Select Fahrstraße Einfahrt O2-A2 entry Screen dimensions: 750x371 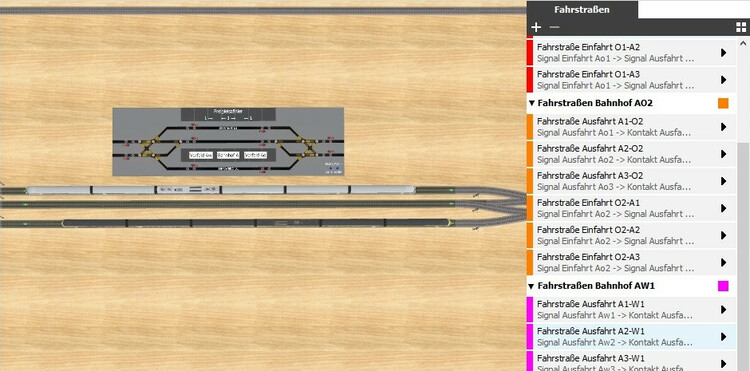(x=631, y=235)
